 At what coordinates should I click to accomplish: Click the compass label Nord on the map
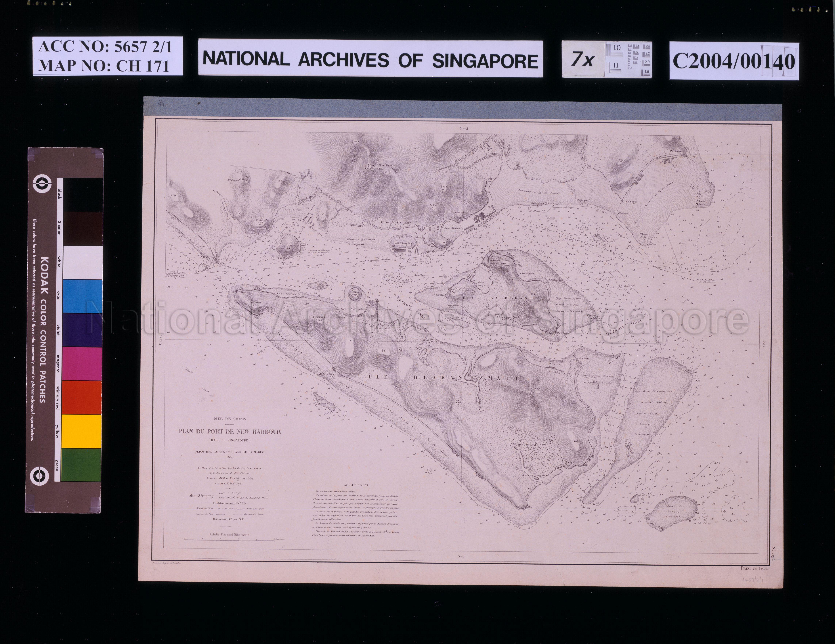click(x=464, y=129)
